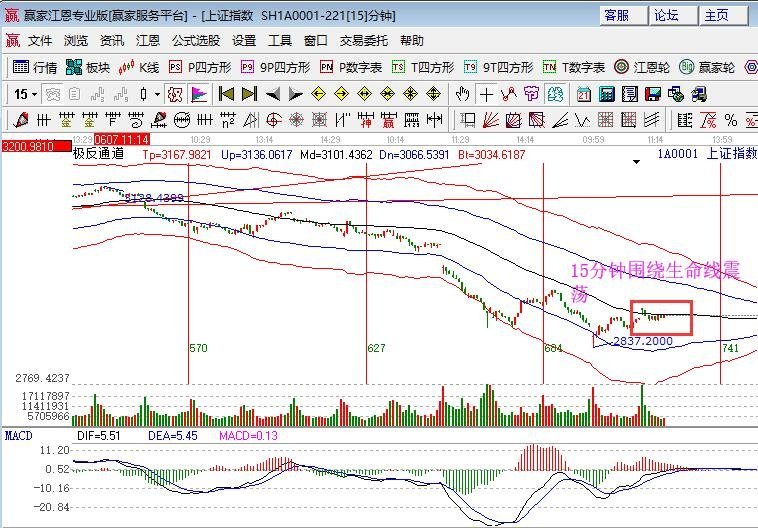This screenshot has height=528, width=758.
Task: Expand the candlestick chart-type dropdown arrow
Action: tap(158, 94)
